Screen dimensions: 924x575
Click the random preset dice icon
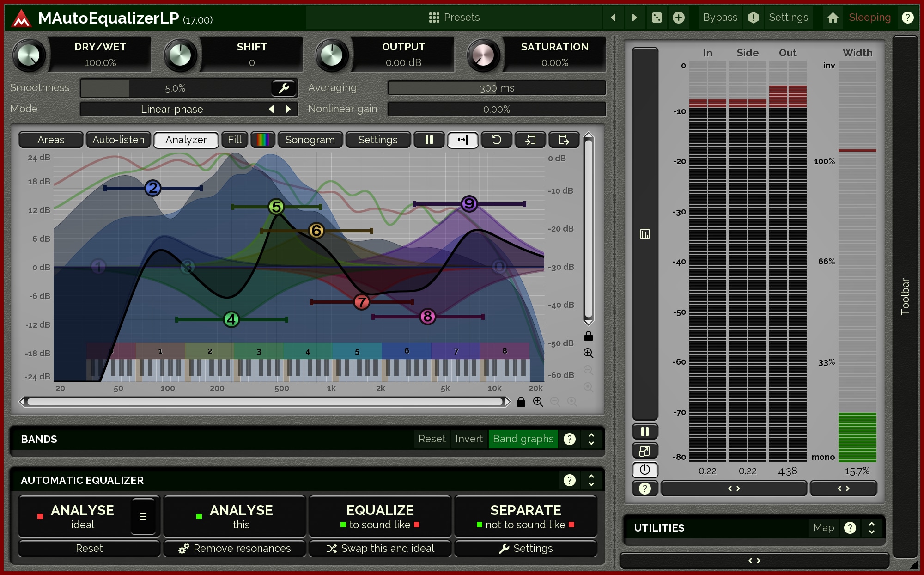pos(657,18)
